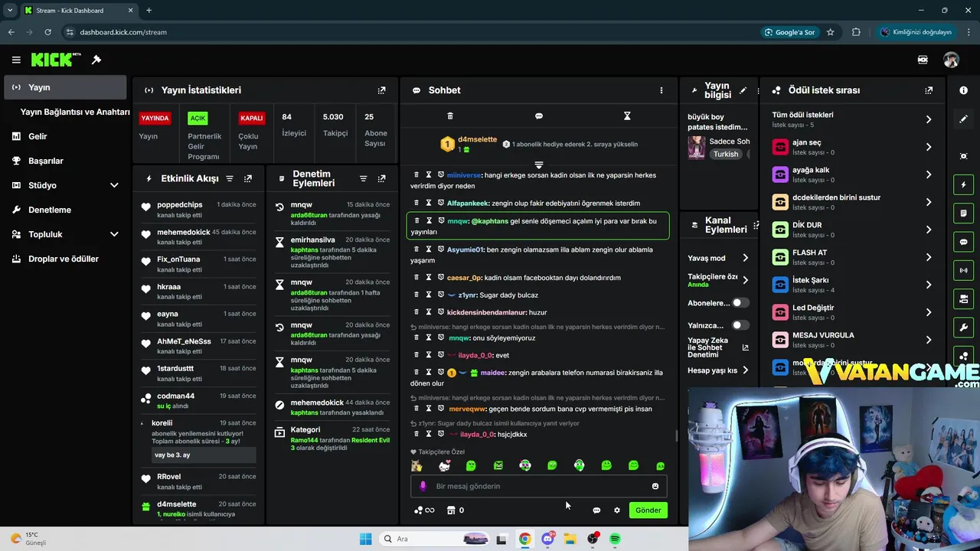This screenshot has width=980, height=551.
Task: Expand Yavaş mod options
Action: 746,258
